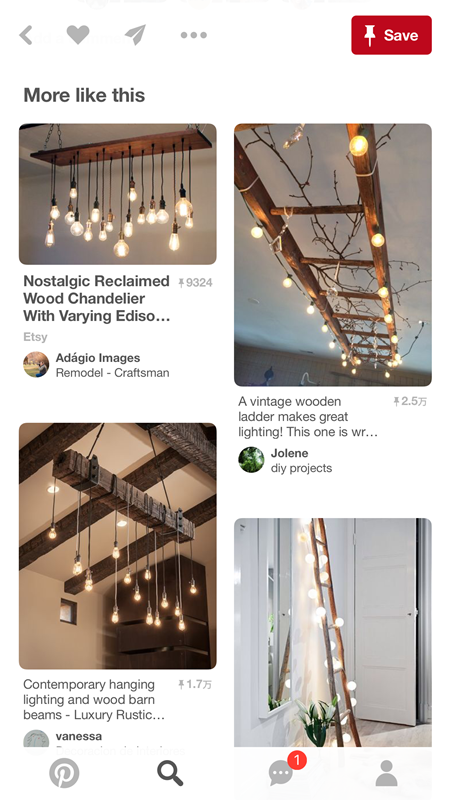Open Nostalgic Reclaimed Wood Chandelier thumbnail
This screenshot has width=450, height=800.
(x=118, y=194)
